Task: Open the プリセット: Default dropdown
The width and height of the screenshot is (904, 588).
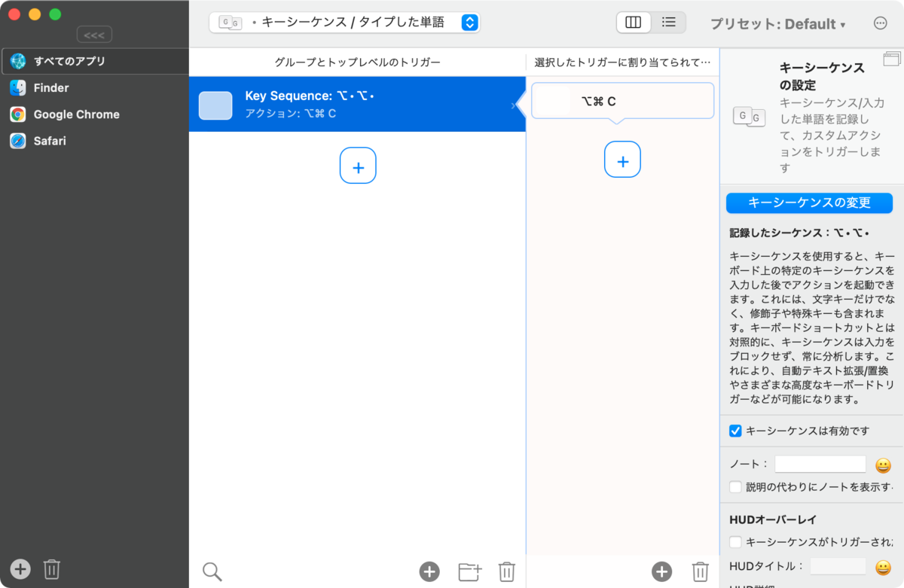Action: click(779, 23)
